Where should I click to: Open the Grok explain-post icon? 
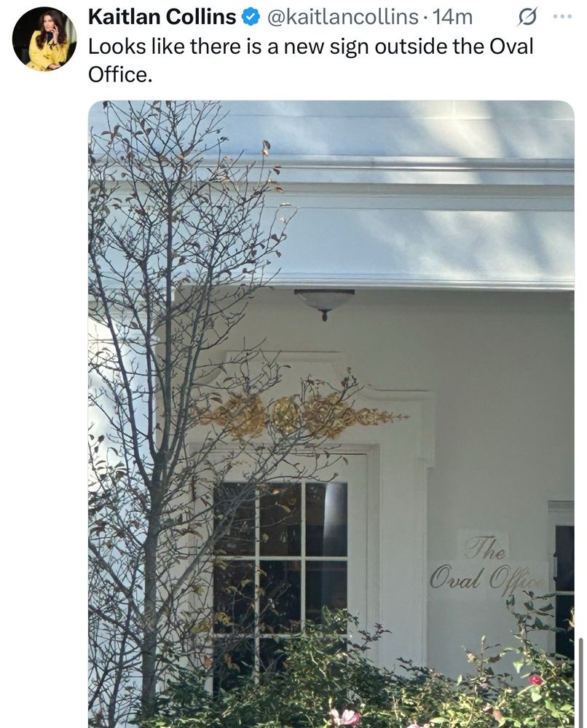(527, 17)
